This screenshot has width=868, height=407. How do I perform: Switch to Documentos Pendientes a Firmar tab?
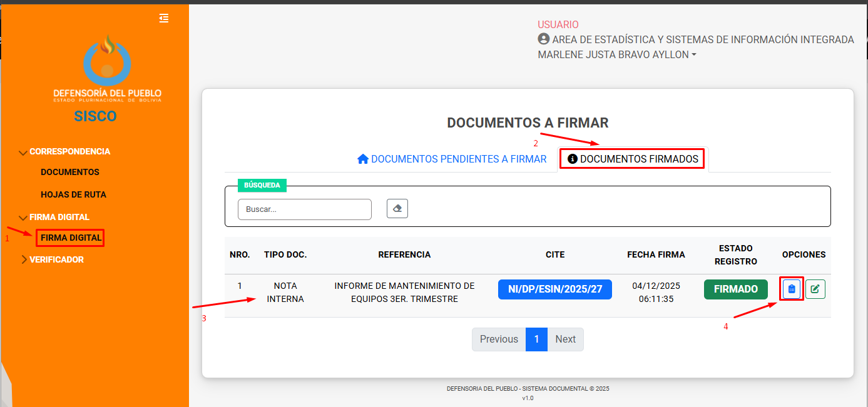[452, 159]
